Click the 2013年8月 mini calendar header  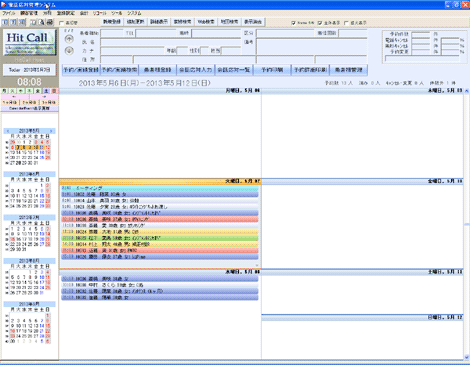(29, 261)
